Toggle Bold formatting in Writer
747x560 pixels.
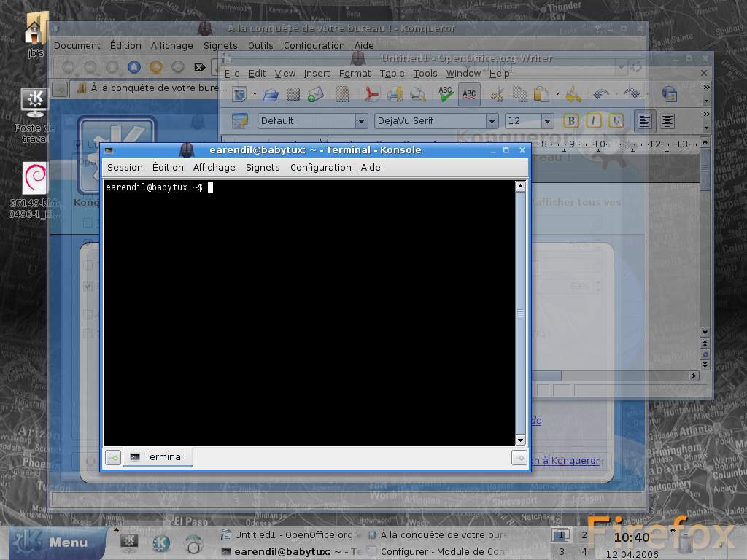tap(570, 121)
